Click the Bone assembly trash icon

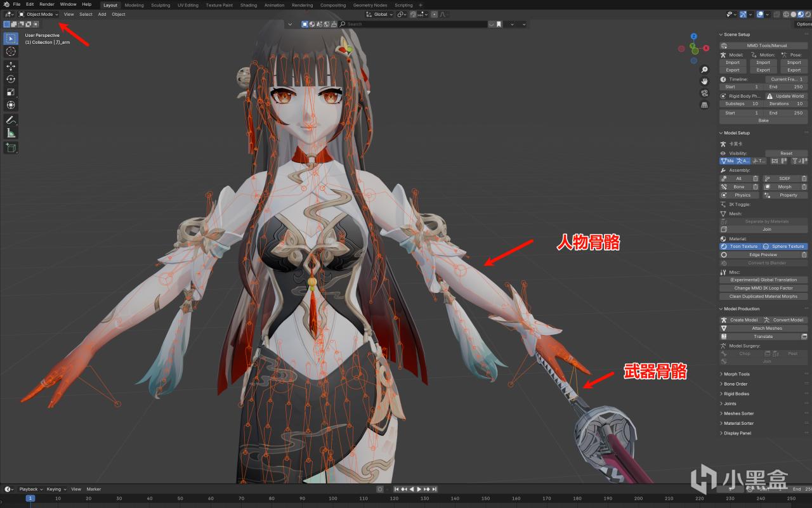pos(756,187)
